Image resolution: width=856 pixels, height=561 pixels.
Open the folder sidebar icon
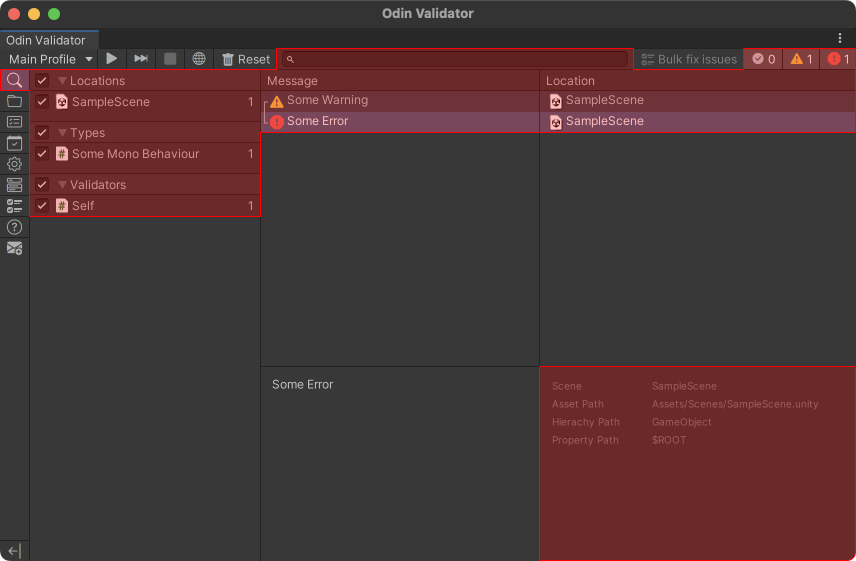click(14, 102)
